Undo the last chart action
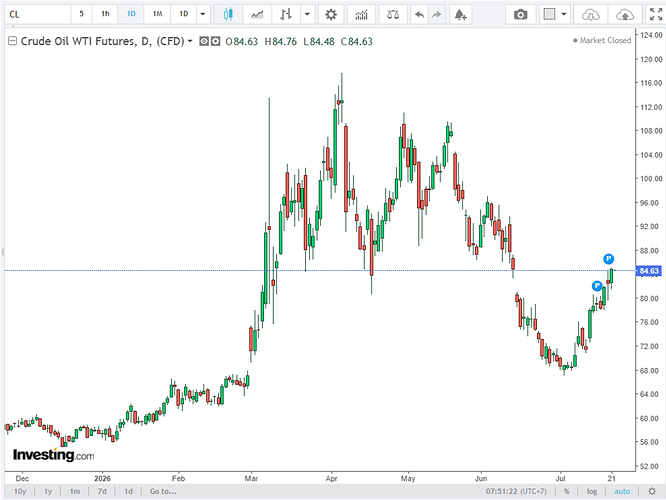This screenshot has height=500, width=666. 419,14
